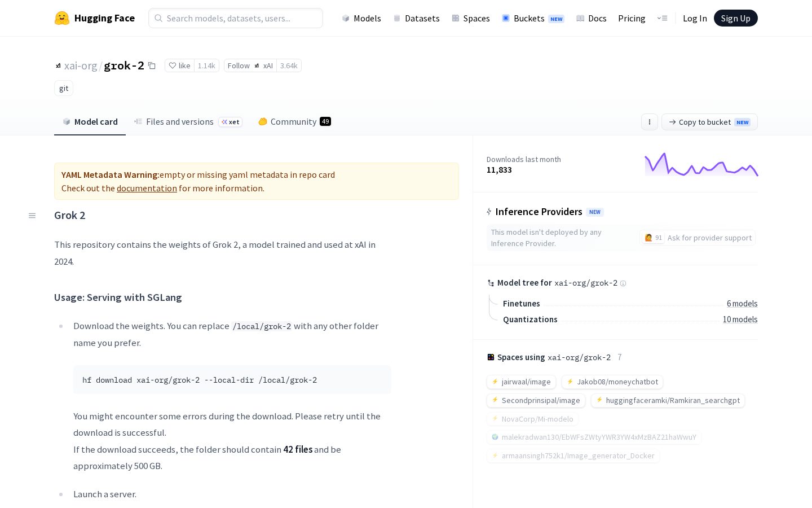Click the Community 49 count badge
This screenshot has height=508, width=812.
click(x=325, y=121)
